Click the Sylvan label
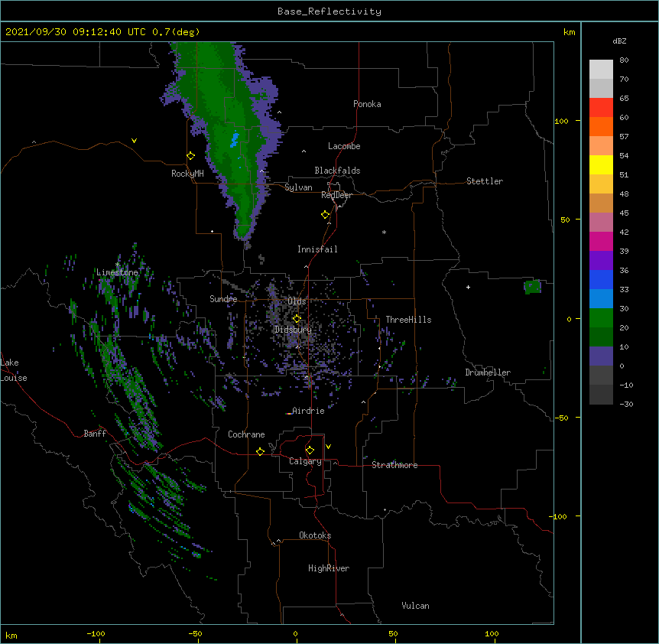The image size is (659, 644). (298, 187)
